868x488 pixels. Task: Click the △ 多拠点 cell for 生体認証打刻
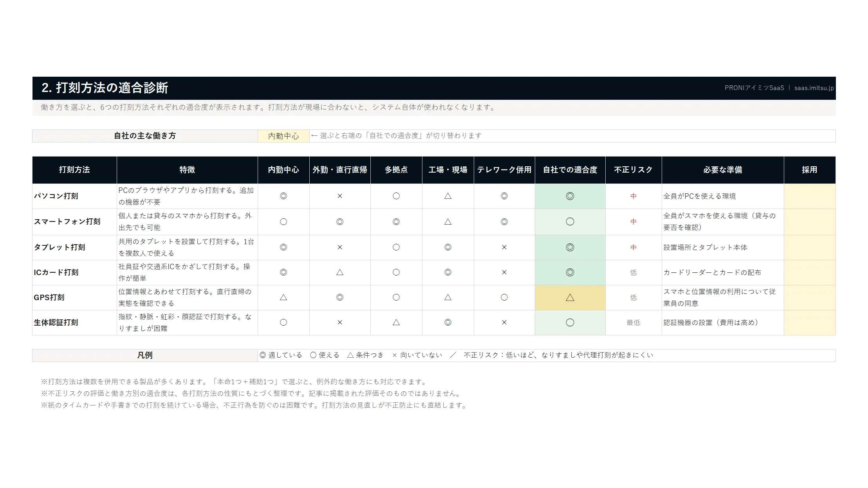click(x=396, y=322)
